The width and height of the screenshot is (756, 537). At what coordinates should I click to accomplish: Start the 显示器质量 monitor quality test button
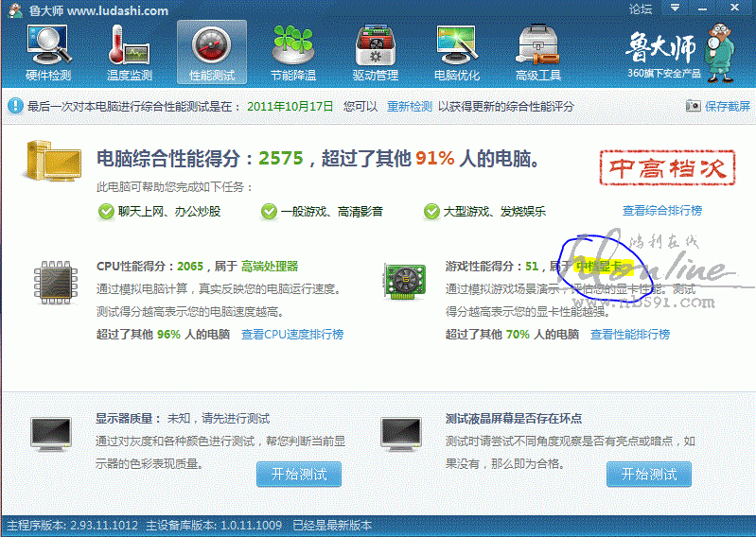click(299, 475)
